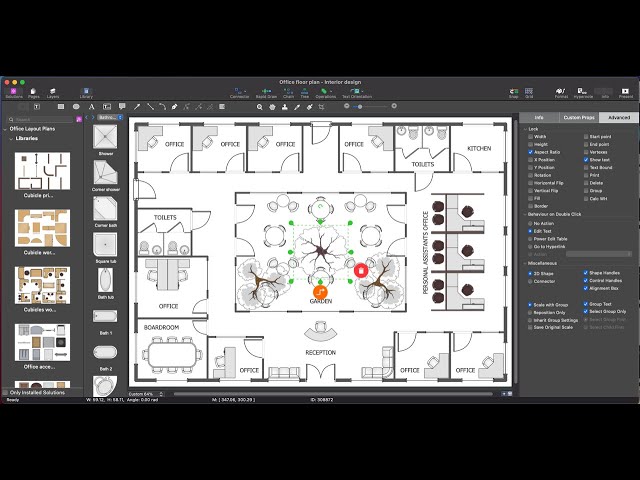Select the rectangle shape tool
The image size is (640, 480).
[61, 107]
